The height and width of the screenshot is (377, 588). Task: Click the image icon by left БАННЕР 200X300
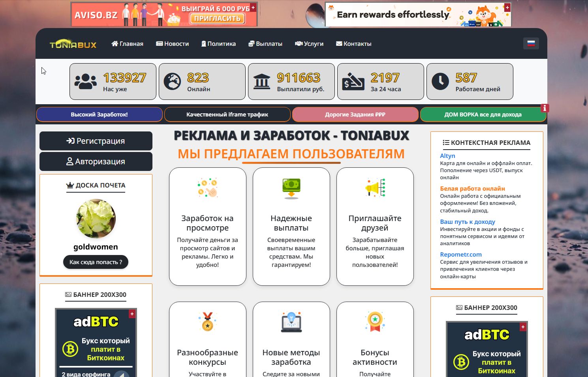pos(68,294)
